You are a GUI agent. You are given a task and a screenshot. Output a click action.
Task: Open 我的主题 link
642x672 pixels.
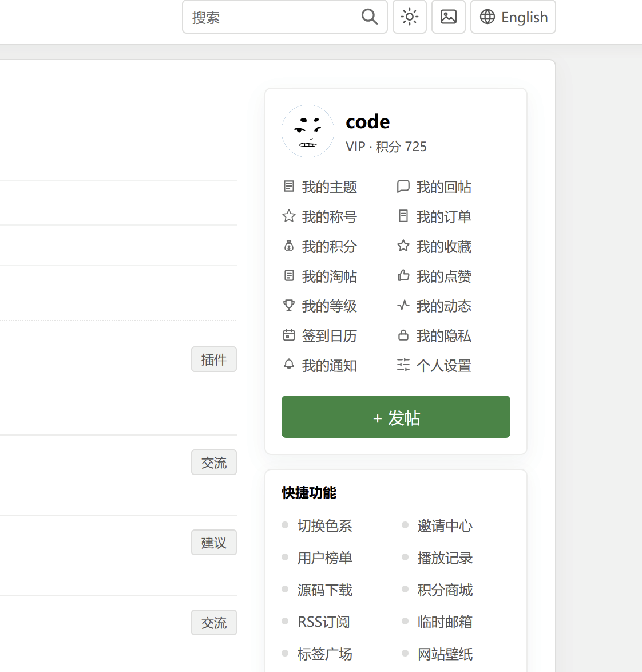click(x=329, y=187)
